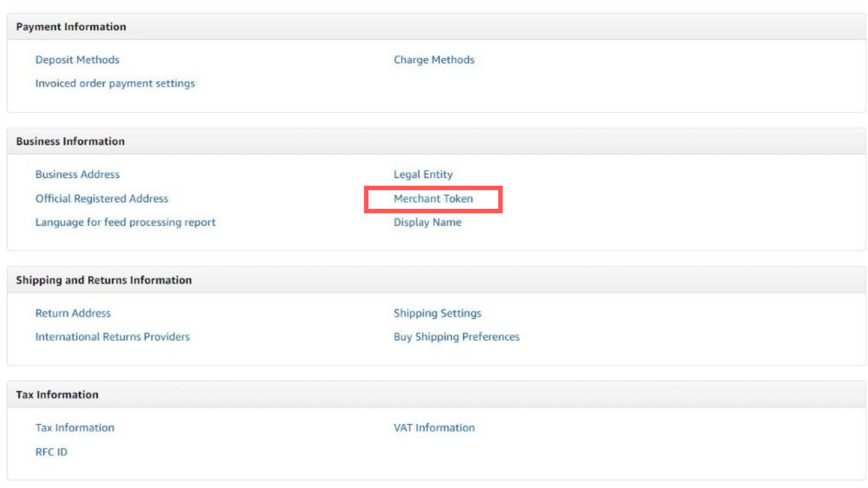Open Invoiced order payment settings
The width and height of the screenshot is (868, 488).
click(115, 84)
